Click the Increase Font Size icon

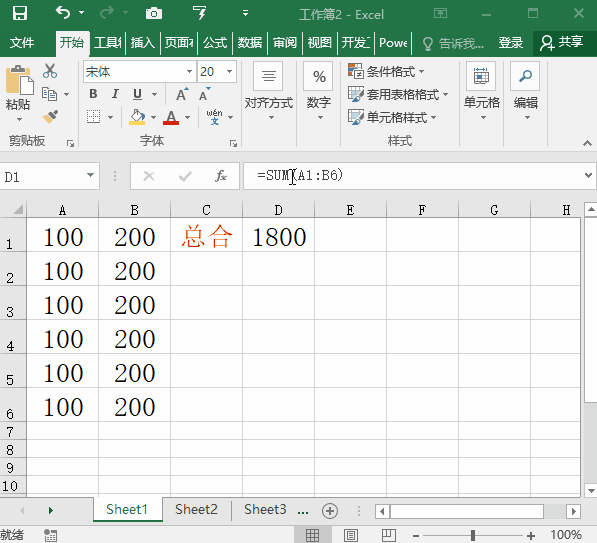pos(182,94)
